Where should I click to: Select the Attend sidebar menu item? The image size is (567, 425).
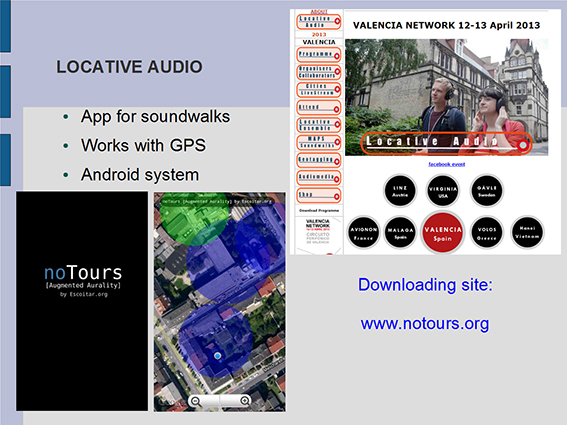319,107
